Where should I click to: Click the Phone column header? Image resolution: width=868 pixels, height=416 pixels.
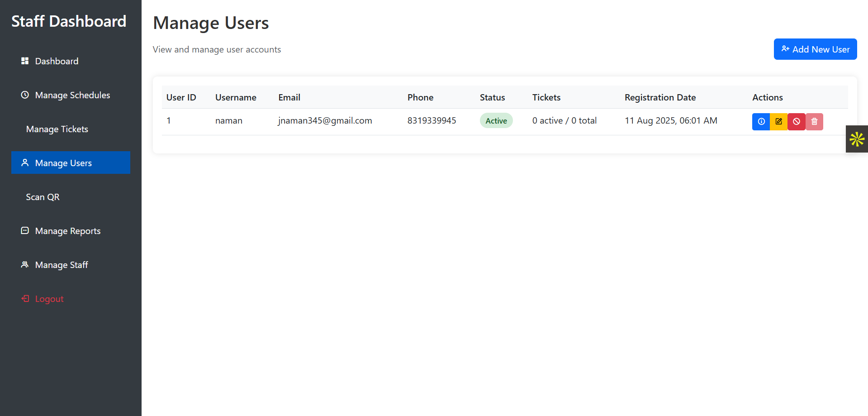(420, 97)
